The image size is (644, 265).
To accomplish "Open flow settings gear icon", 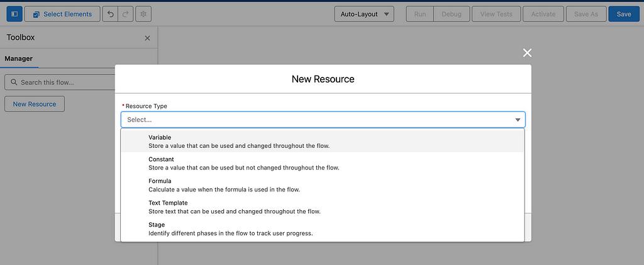I will coord(143,14).
